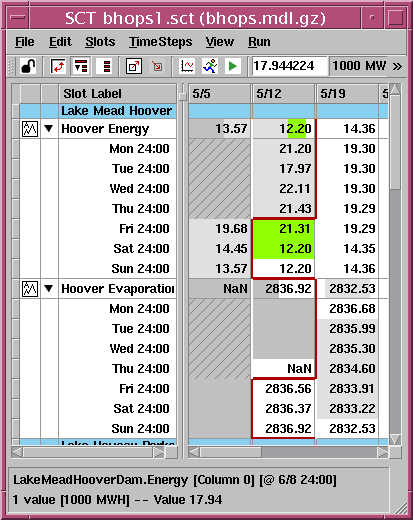
Task: Click the swap axes orientation icon
Action: 58,66
